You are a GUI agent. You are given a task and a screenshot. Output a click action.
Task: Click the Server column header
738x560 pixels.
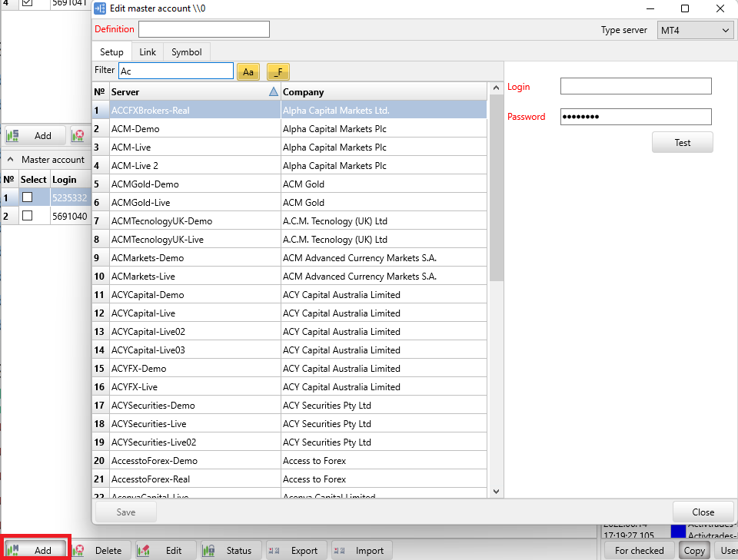[x=194, y=91]
